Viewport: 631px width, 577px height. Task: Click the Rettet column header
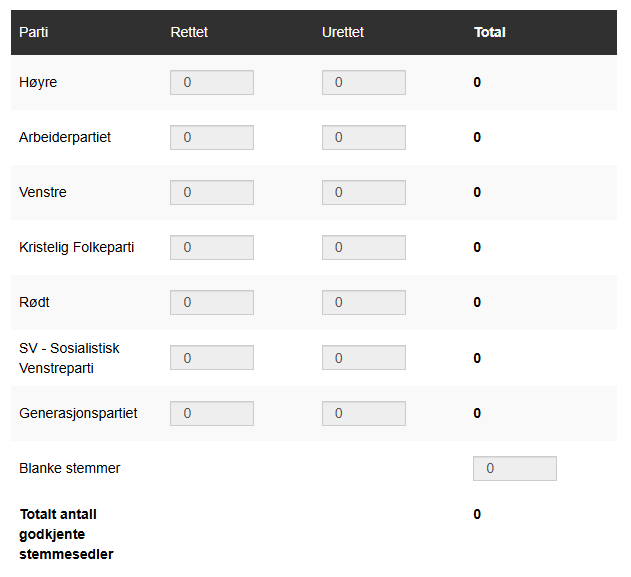pos(189,32)
